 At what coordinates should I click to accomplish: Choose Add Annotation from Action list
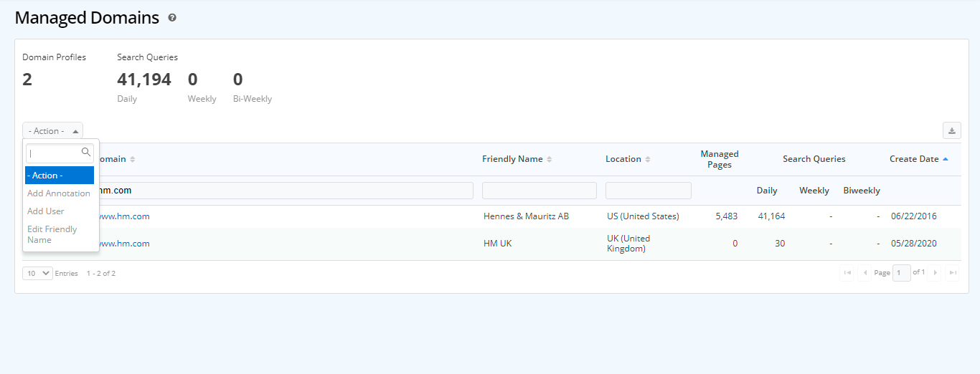click(59, 193)
